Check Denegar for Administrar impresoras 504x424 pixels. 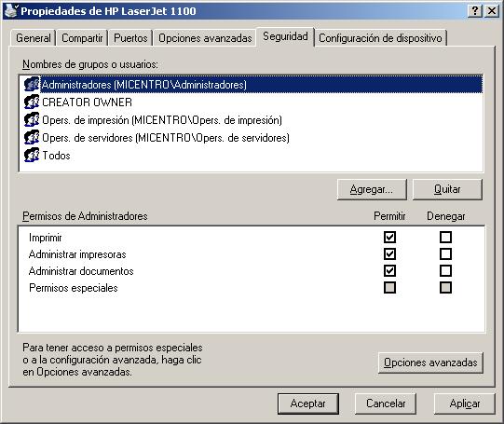pos(445,254)
